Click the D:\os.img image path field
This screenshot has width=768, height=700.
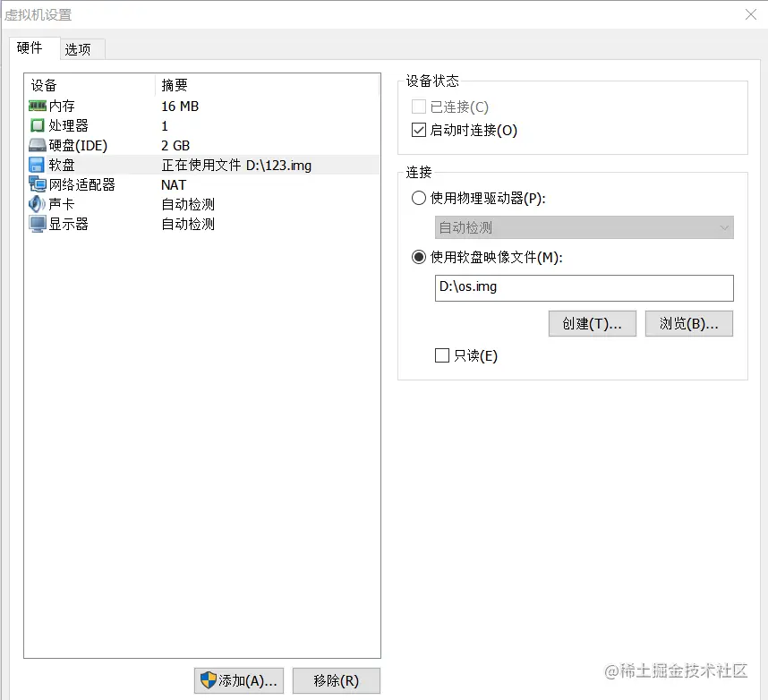click(584, 288)
